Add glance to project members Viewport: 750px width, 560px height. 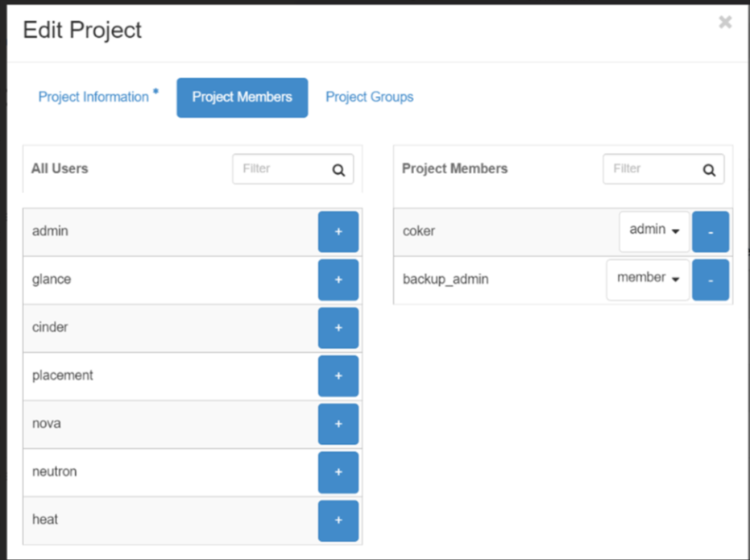pos(338,279)
